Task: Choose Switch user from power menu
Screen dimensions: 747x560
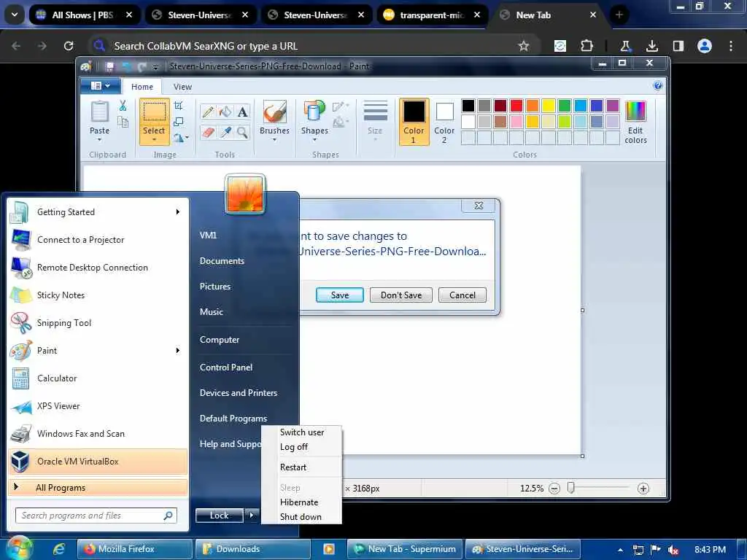Action: pos(301,432)
